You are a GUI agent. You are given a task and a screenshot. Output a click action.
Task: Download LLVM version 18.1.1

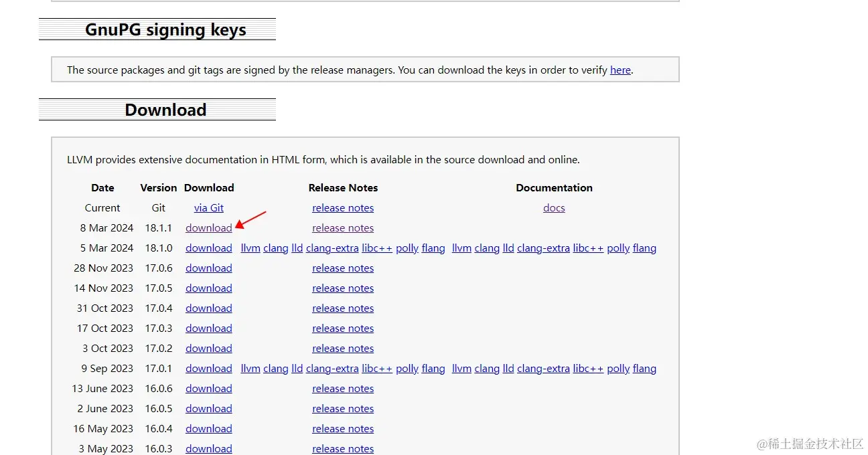209,228
